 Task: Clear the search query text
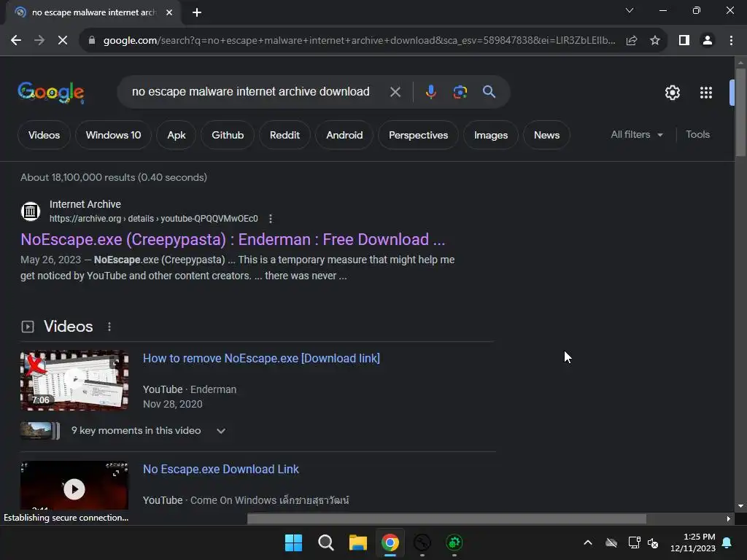click(395, 92)
